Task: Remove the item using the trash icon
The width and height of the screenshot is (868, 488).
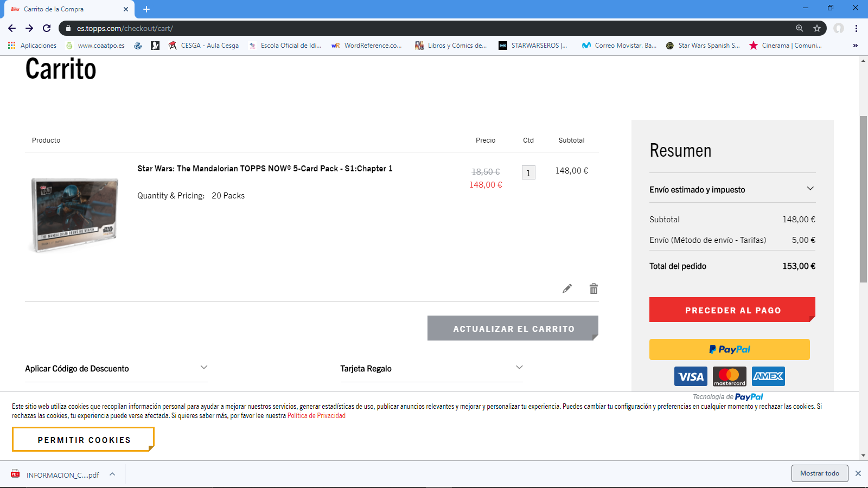Action: 593,288
